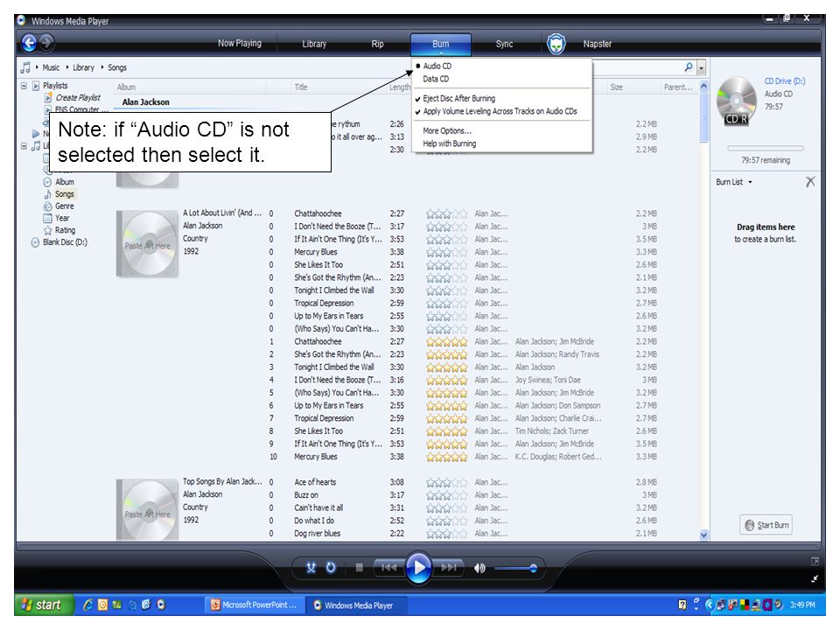Click the music note library icon

coord(25,67)
